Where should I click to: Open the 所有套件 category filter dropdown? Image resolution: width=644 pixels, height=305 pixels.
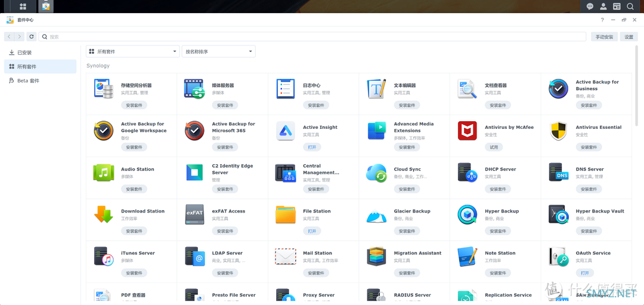[x=132, y=51]
